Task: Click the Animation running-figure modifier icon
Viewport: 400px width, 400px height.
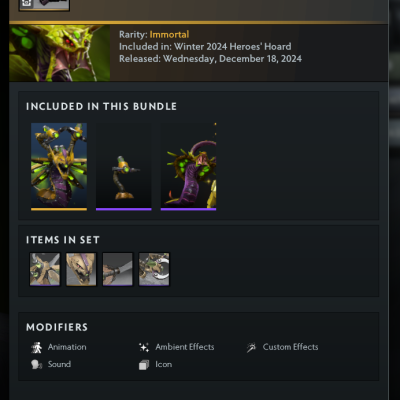Action: 37,347
